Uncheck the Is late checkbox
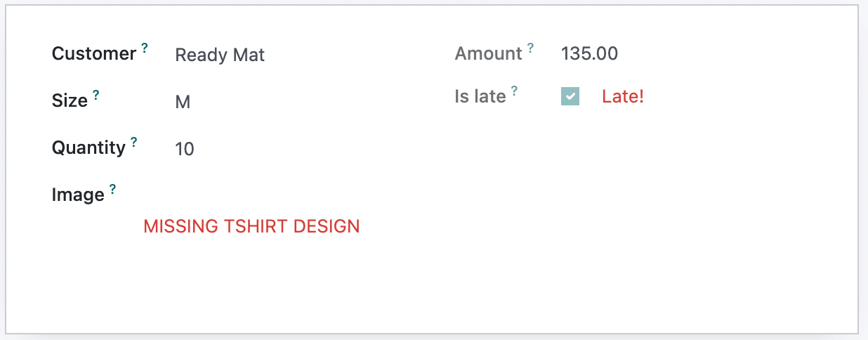The image size is (868, 340). pos(570,96)
